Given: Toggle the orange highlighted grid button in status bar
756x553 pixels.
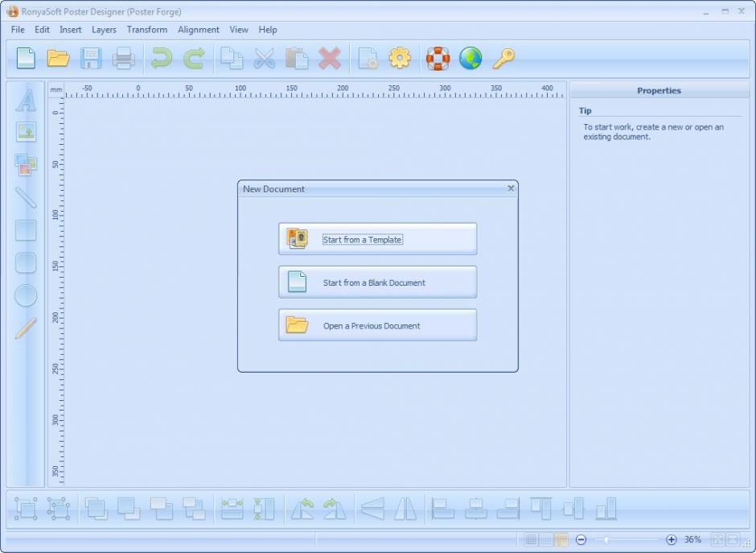Looking at the screenshot, I should (x=561, y=539).
